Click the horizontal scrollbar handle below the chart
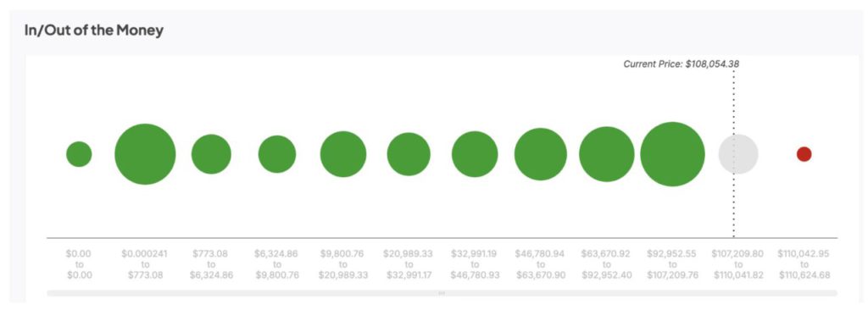This screenshot has height=310, width=868. 442,293
